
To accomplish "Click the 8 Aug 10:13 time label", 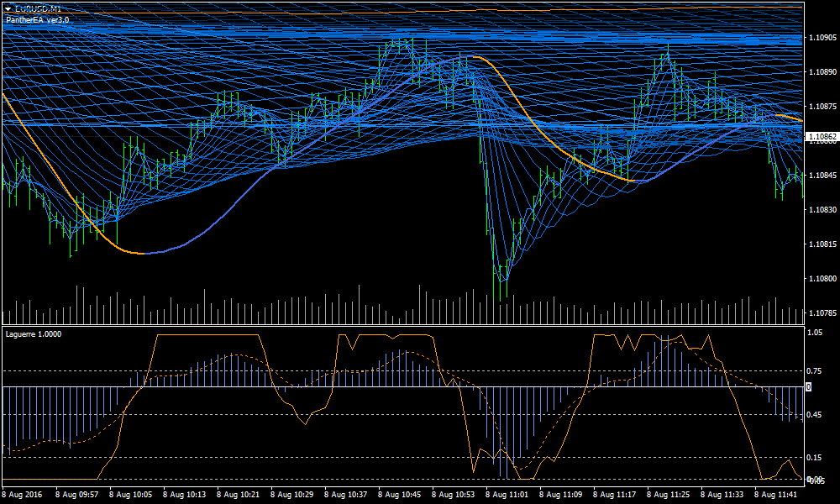I will pyautogui.click(x=185, y=495).
